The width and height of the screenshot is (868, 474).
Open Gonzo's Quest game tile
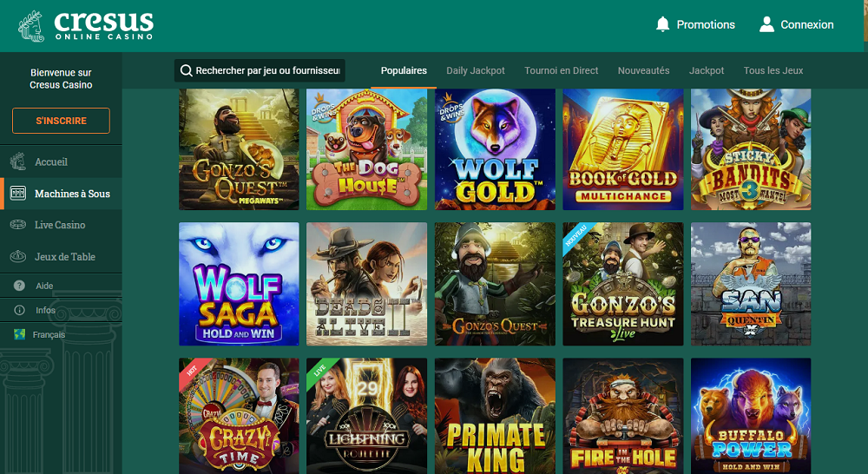point(495,284)
